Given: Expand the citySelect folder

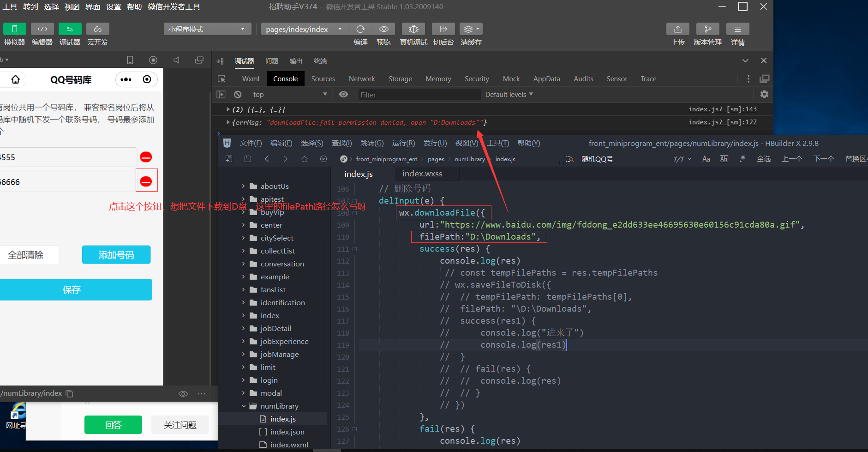Looking at the screenshot, I should click(243, 238).
